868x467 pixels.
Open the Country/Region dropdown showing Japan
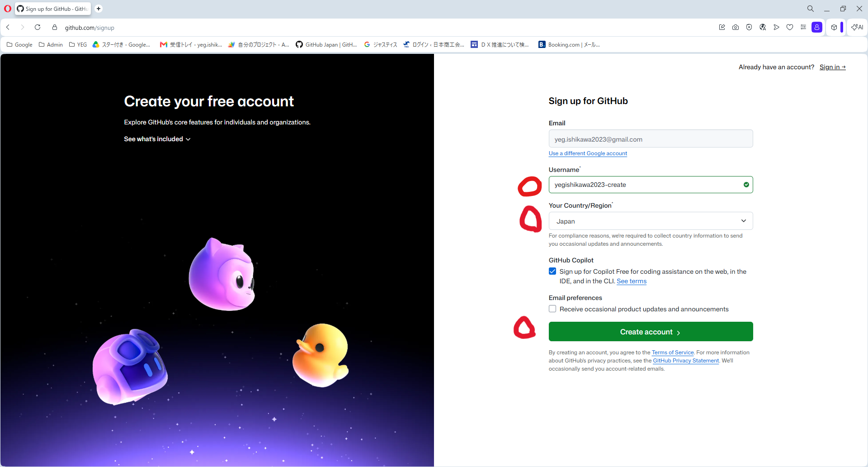[x=651, y=221]
